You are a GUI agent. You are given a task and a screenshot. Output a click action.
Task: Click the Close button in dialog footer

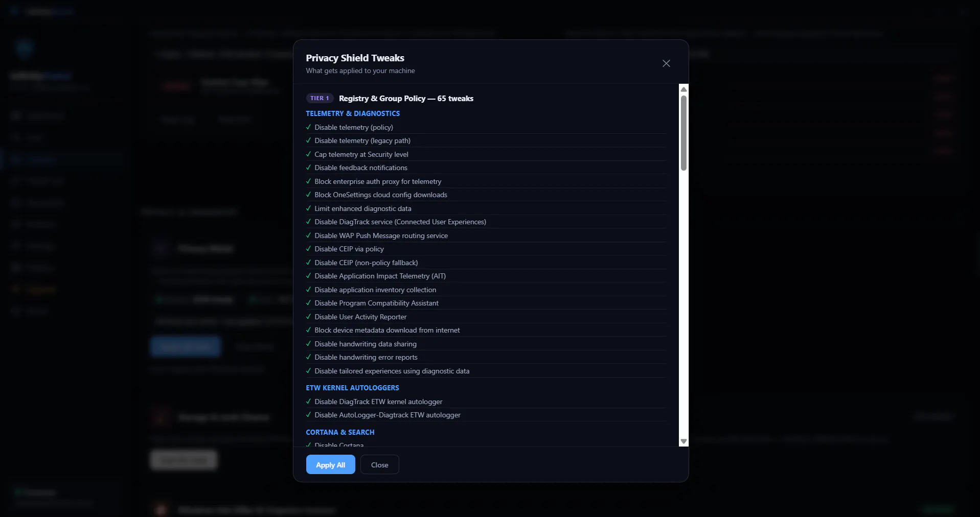[379, 465]
